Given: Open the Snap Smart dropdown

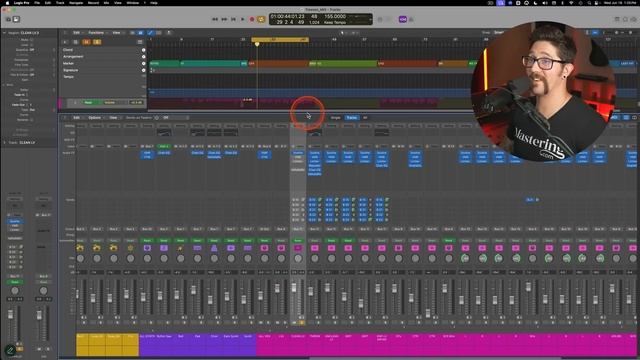Looking at the screenshot, I should click(499, 32).
